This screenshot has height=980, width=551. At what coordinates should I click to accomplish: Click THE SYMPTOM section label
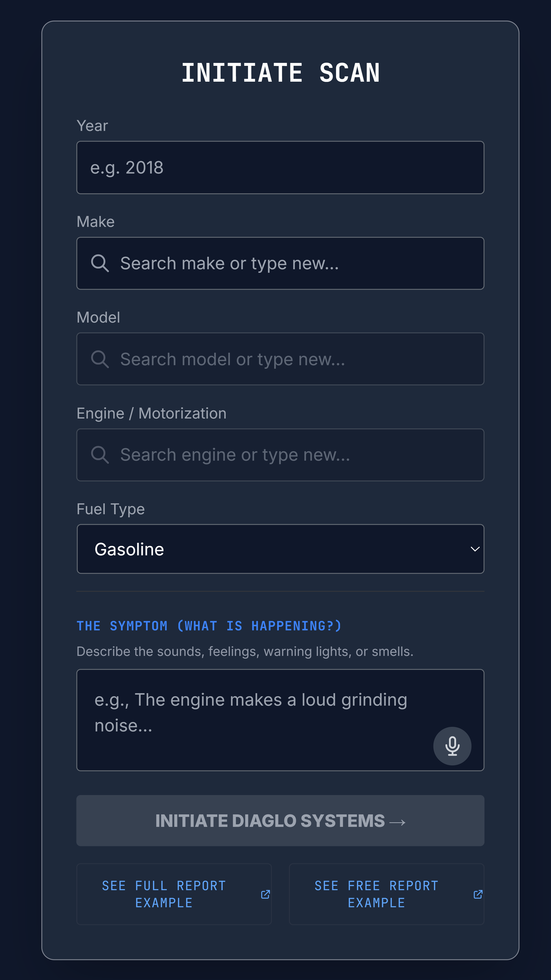[209, 626]
